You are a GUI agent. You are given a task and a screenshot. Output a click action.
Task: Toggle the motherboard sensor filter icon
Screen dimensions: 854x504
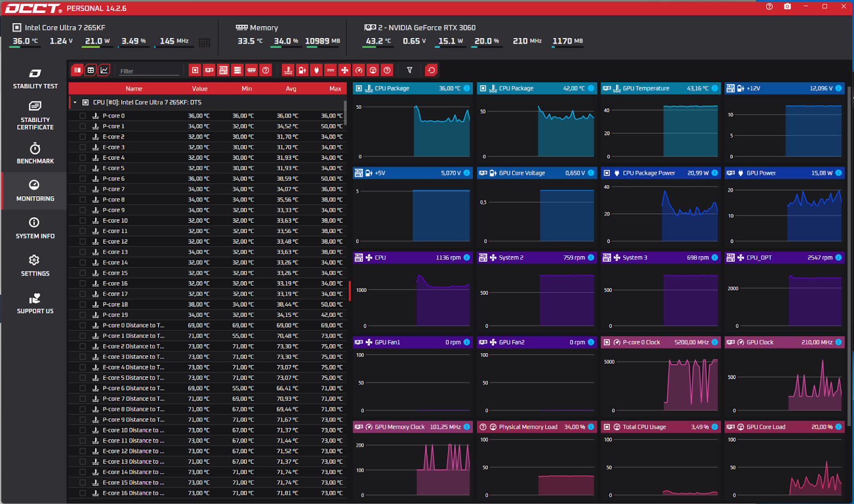coord(223,70)
